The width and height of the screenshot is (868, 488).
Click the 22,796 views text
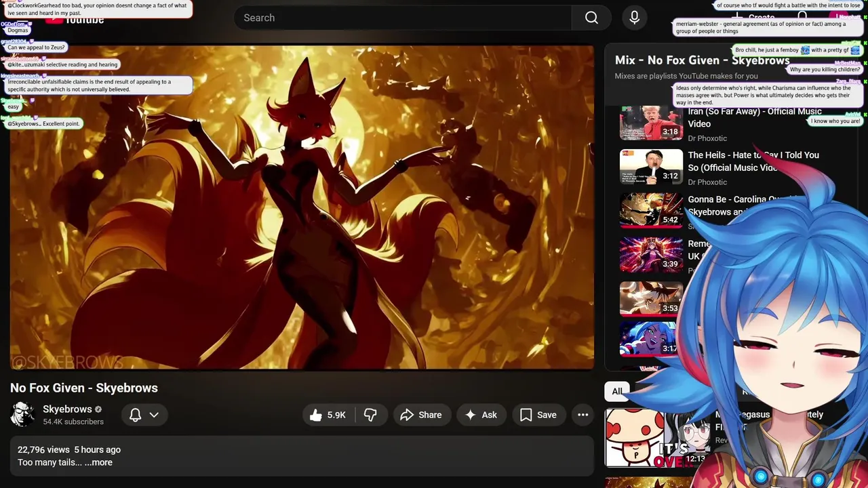[x=43, y=449]
